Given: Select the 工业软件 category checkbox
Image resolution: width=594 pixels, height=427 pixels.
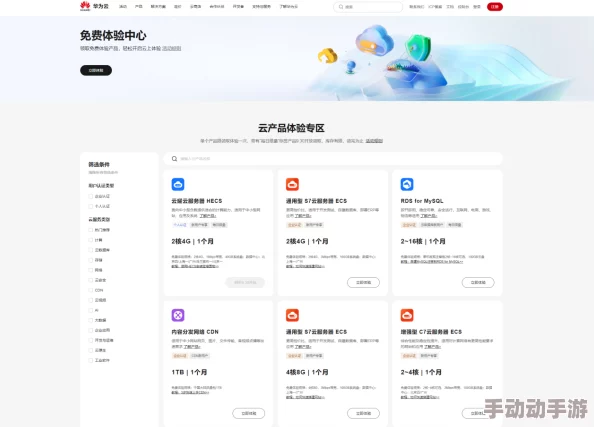Looking at the screenshot, I should (x=91, y=360).
